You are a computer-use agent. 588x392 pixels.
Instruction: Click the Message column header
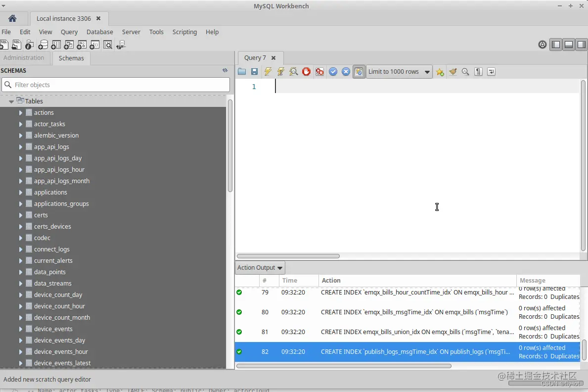548,281
